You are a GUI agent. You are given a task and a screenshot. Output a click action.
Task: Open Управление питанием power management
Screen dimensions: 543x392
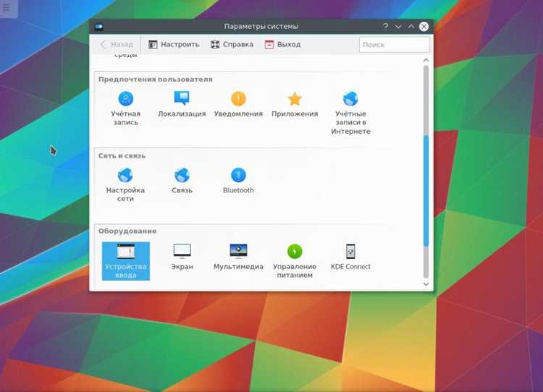point(295,261)
